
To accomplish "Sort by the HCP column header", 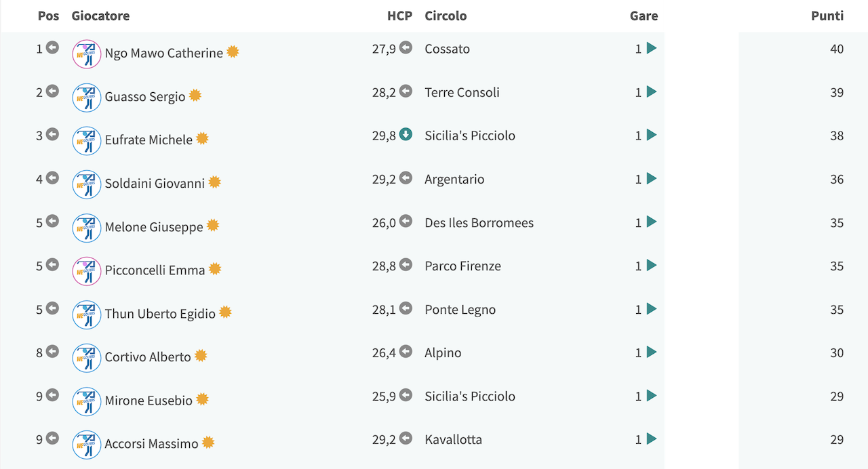I will 399,16.
